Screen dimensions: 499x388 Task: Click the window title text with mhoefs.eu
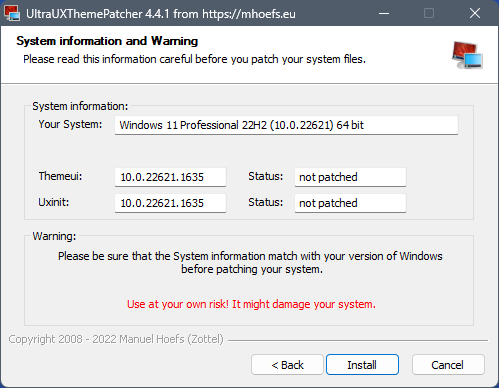coord(161,14)
